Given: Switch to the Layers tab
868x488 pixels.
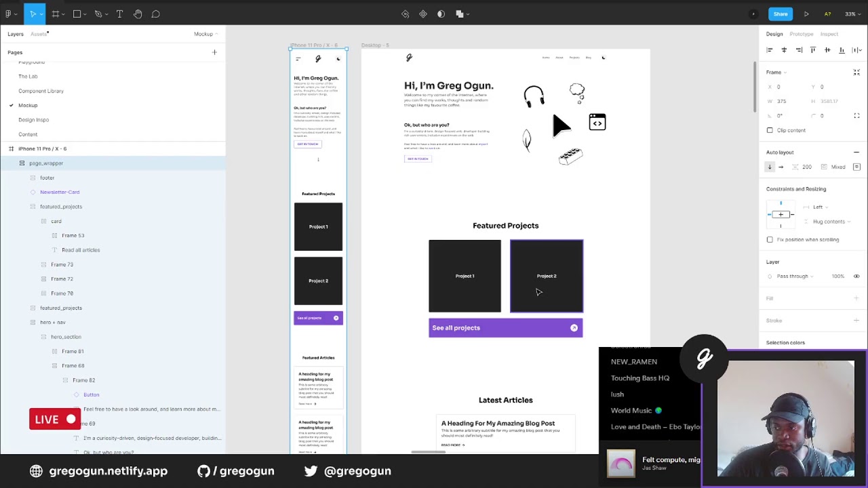Looking at the screenshot, I should click(16, 34).
